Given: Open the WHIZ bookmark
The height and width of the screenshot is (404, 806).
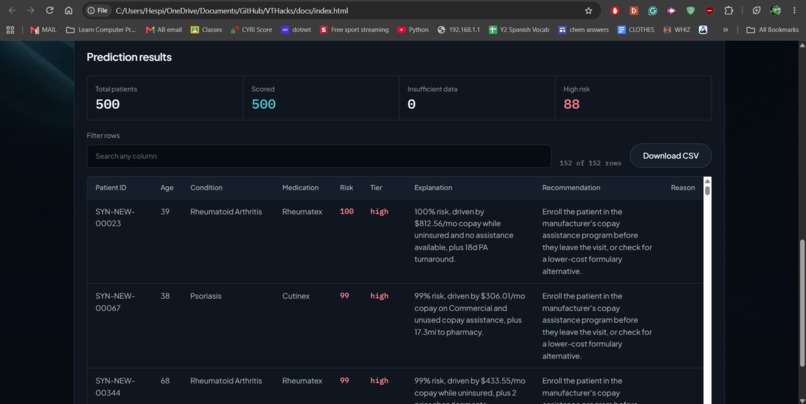Looking at the screenshot, I should pyautogui.click(x=677, y=30).
